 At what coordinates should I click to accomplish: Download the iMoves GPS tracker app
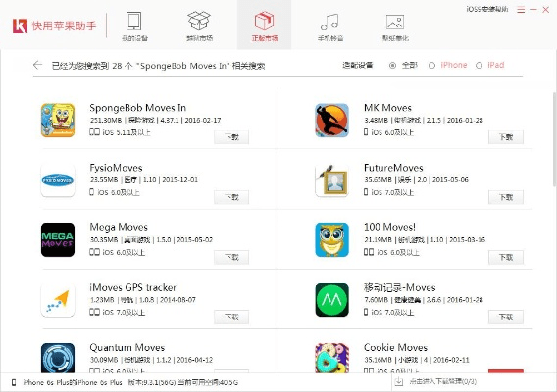coord(231,318)
